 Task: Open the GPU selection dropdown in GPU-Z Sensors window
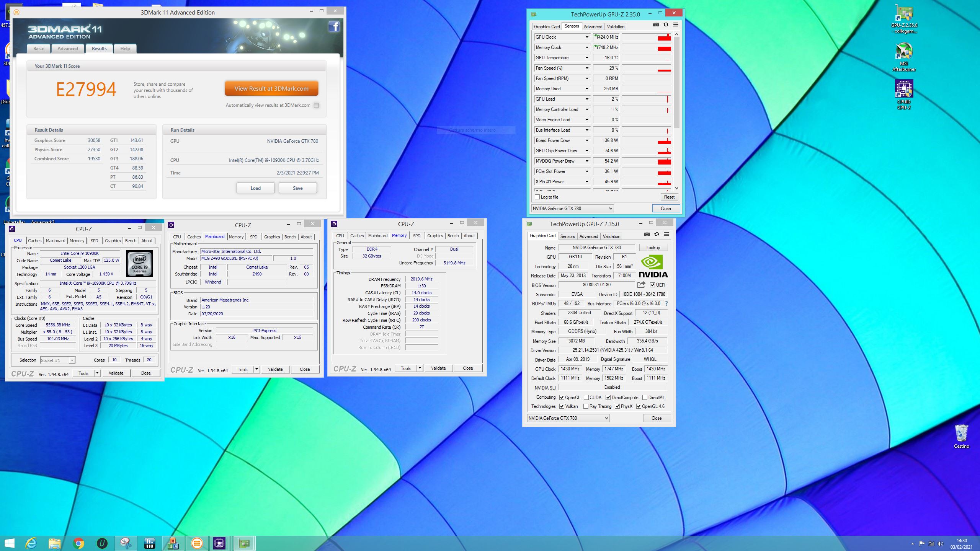pyautogui.click(x=572, y=209)
